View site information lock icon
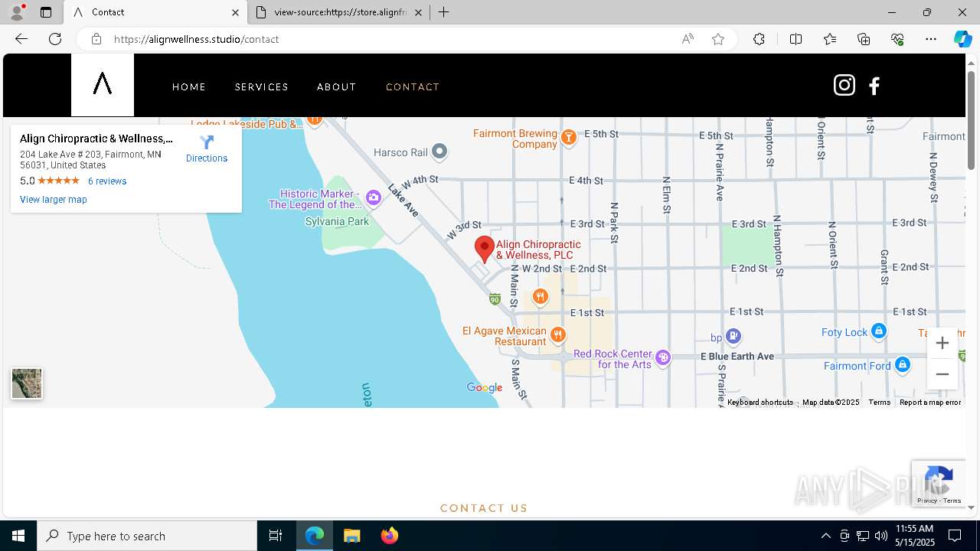The width and height of the screenshot is (980, 551). pyautogui.click(x=96, y=39)
